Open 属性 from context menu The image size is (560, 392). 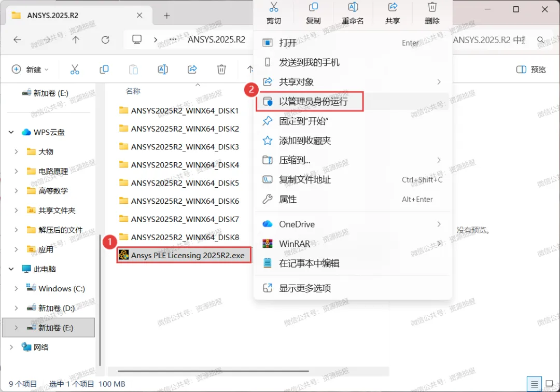pyautogui.click(x=353, y=199)
